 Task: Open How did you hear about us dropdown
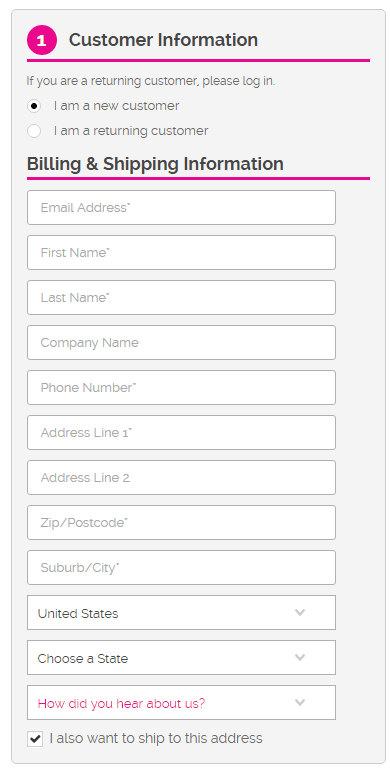181,702
